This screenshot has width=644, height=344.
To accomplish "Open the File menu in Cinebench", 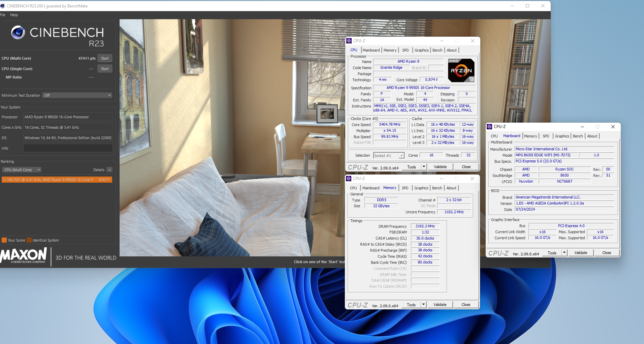I will (x=3, y=15).
